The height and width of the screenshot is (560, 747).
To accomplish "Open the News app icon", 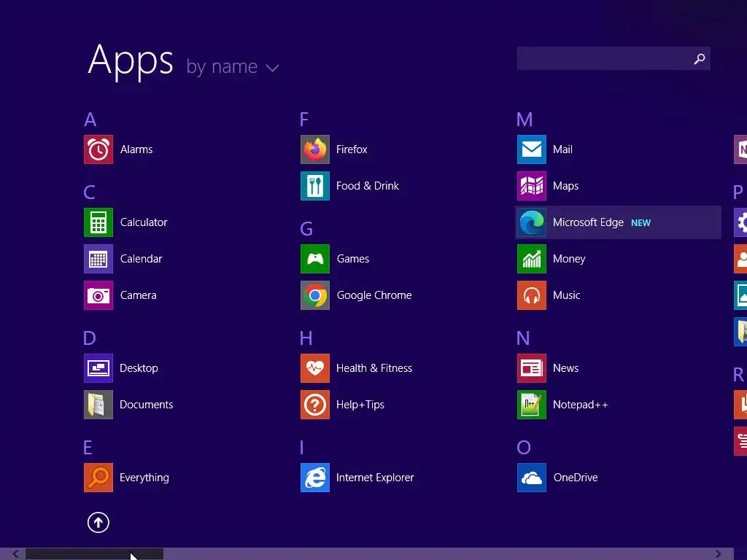I will pyautogui.click(x=532, y=368).
